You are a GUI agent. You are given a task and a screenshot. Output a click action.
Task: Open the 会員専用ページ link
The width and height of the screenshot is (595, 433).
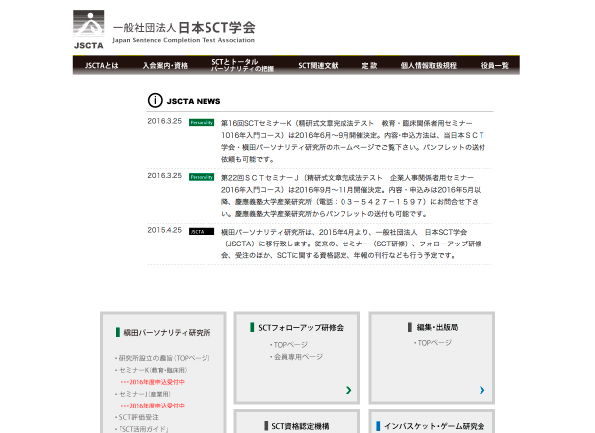coord(298,357)
